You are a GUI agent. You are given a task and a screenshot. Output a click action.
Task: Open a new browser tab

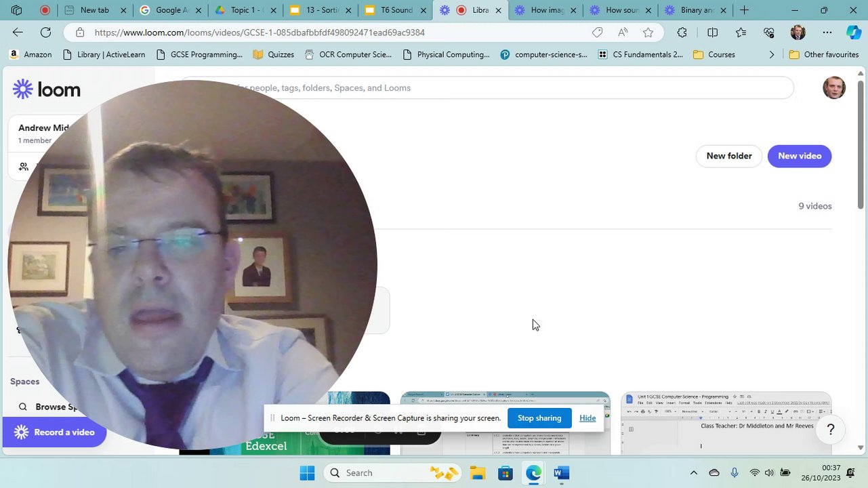(744, 10)
